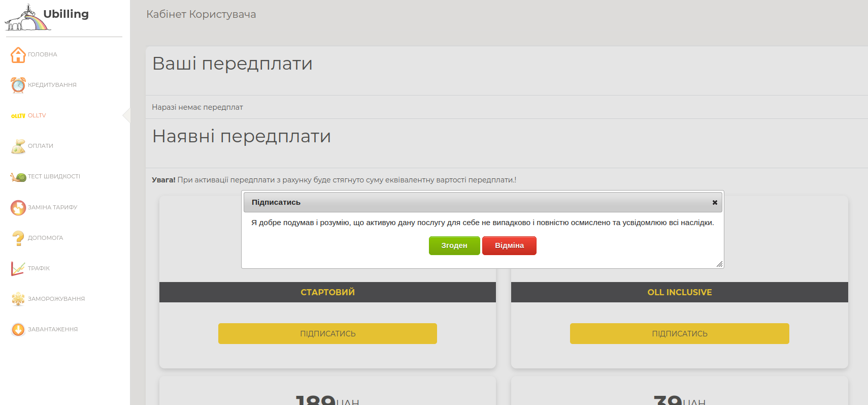Subscribe to the OLL INCLUSIVE plan

coord(679,334)
